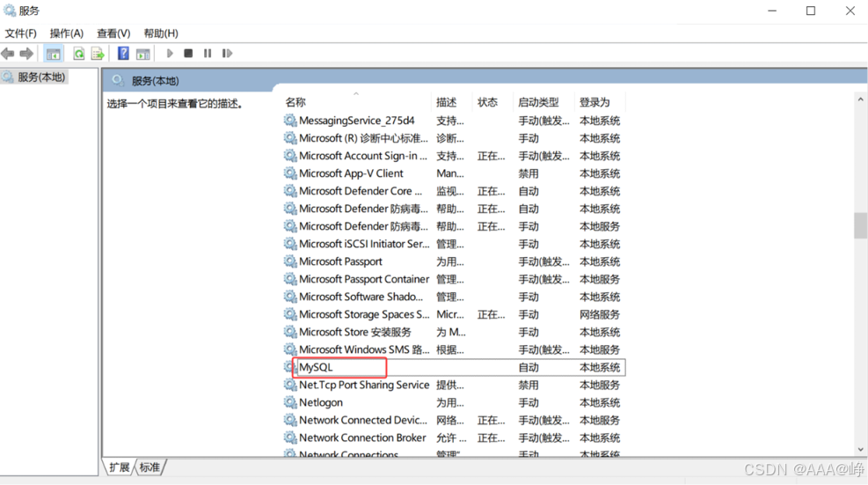Click gear icon of Microsoft App-V Client
The height and width of the screenshot is (485, 868).
click(x=290, y=173)
